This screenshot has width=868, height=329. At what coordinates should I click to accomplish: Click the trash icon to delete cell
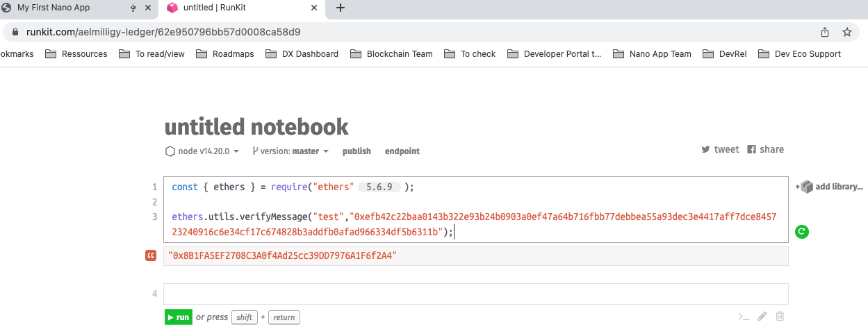click(x=780, y=317)
